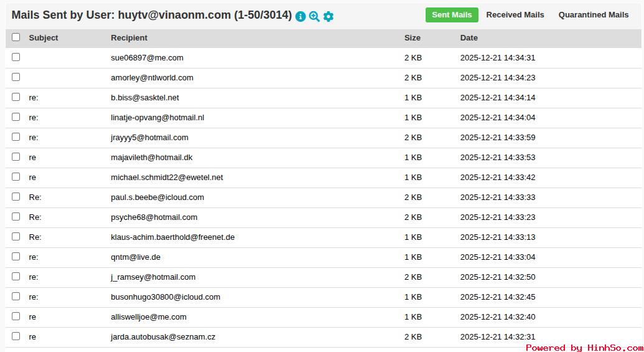Image resolution: width=644 pixels, height=352 pixels.
Task: Sort by the Recipient column header
Action: [x=129, y=38]
